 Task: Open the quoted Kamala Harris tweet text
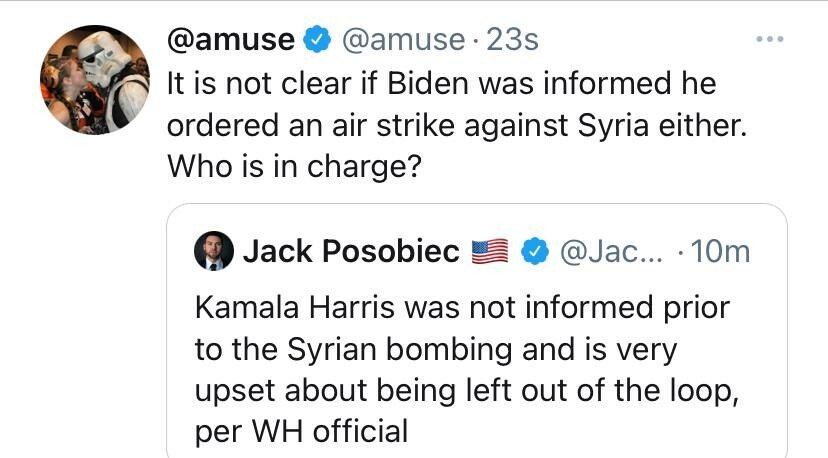461,306
